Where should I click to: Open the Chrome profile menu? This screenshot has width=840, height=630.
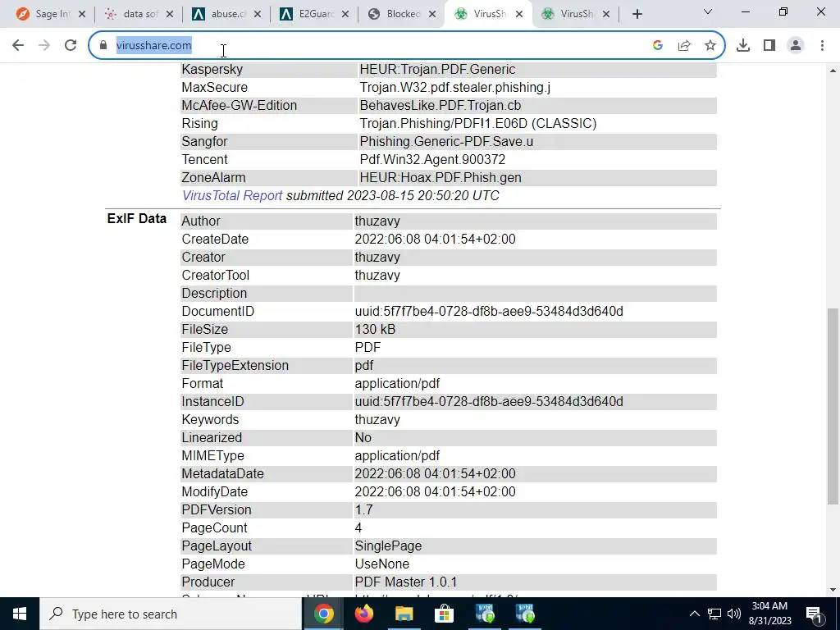[x=796, y=46]
